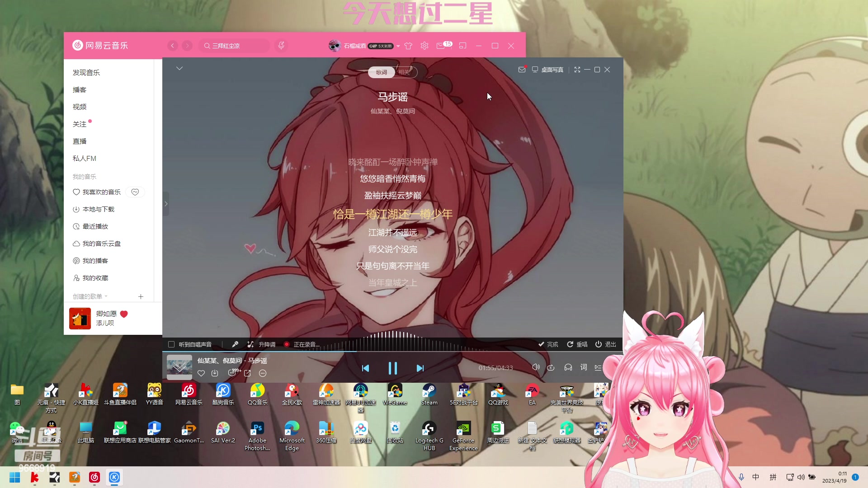Click the heartbeat mode icon beside 我喜欢的音乐
Screen dimensions: 868x488
click(135, 192)
